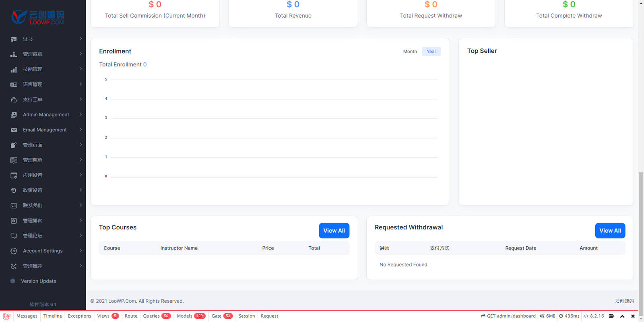Click the 政策设置 shield icon
Screen dimensions: 644x322
(14, 190)
